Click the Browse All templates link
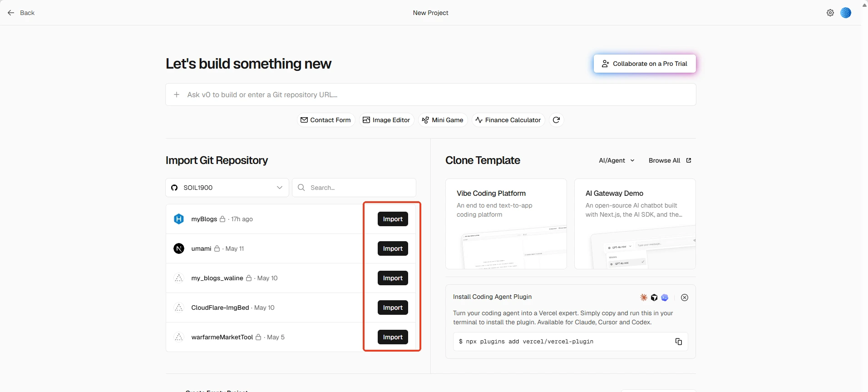The height and width of the screenshot is (392, 868). pyautogui.click(x=670, y=160)
